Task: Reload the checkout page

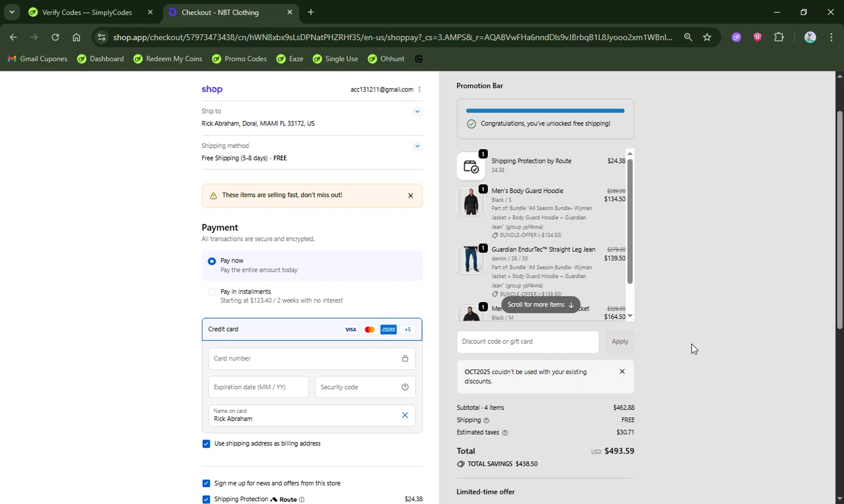Action: 55,37
